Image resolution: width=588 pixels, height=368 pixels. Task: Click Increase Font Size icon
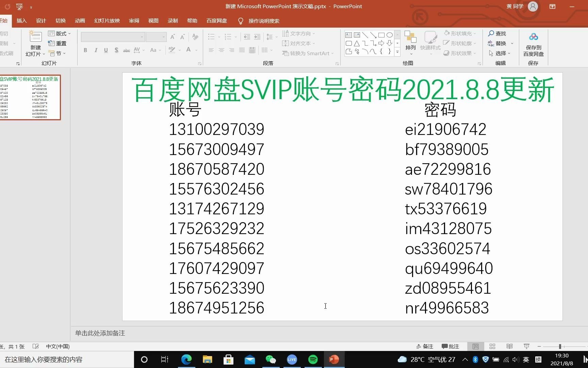173,37
